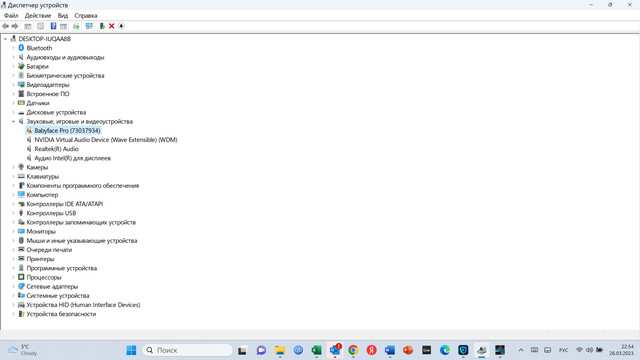This screenshot has height=360, width=640.
Task: Open Yandex browser from the taskbar
Action: point(371,350)
